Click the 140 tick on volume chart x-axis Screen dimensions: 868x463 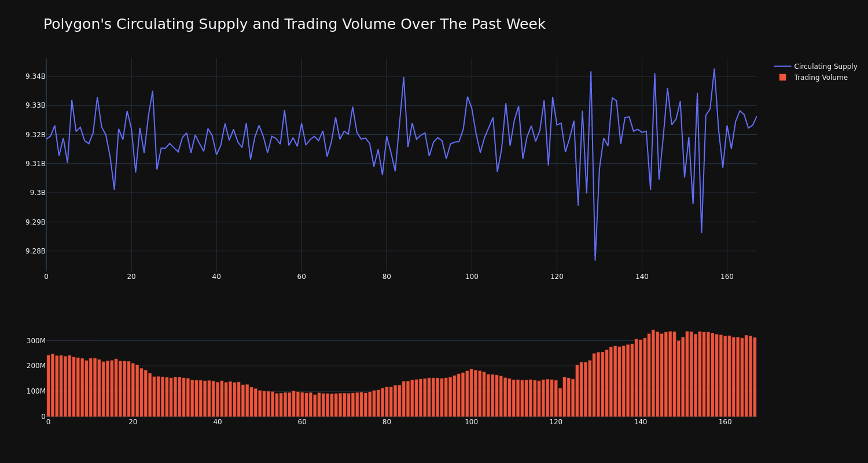(641, 422)
